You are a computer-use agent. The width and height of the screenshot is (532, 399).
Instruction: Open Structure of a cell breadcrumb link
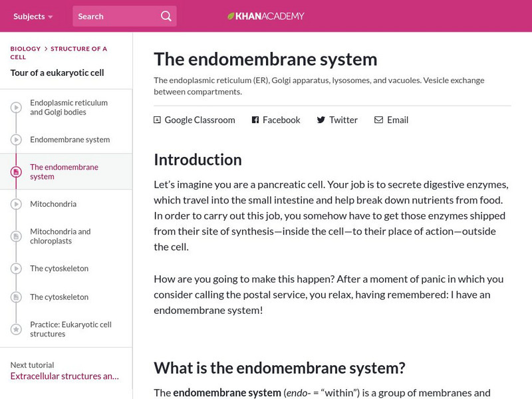(x=78, y=49)
